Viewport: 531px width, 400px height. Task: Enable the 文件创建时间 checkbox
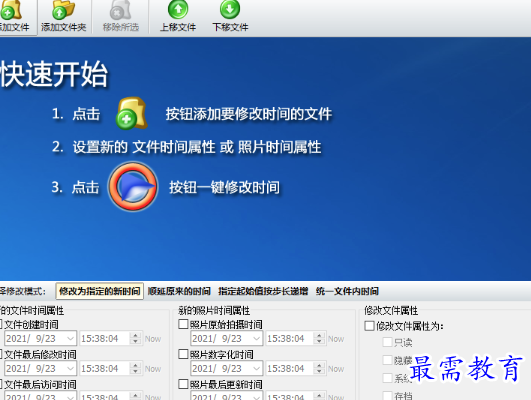[x=1, y=324]
